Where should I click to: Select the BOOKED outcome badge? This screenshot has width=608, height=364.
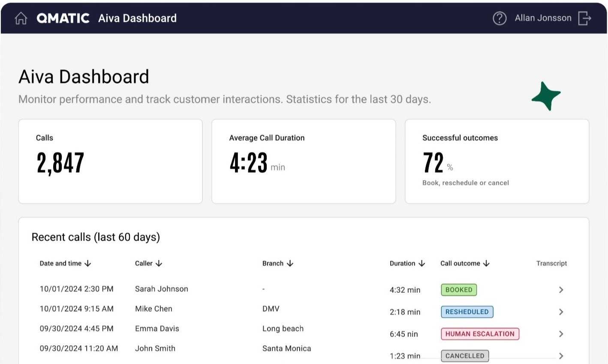point(458,290)
